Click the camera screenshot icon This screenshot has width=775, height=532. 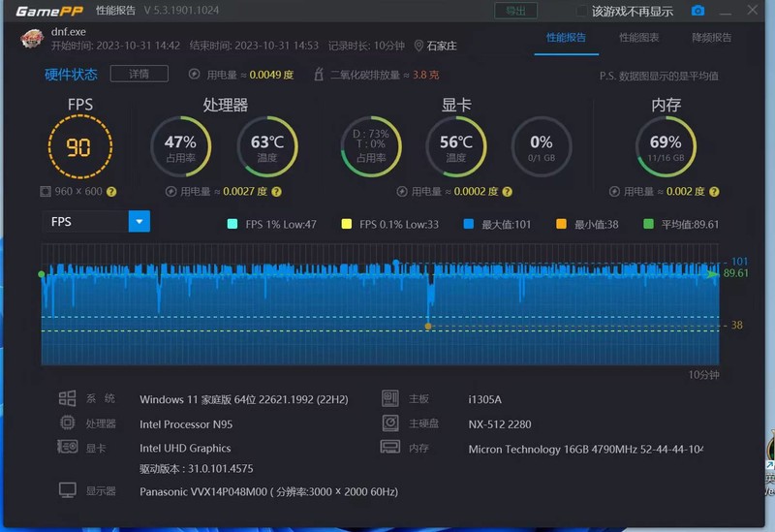697,11
